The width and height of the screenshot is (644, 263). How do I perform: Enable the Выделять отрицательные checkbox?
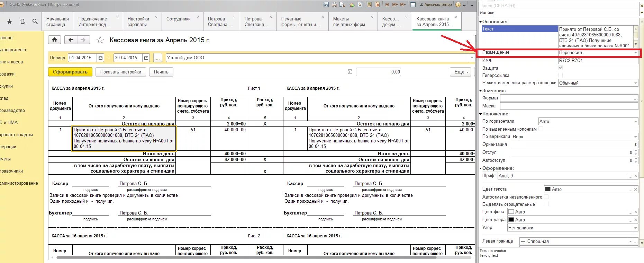(x=546, y=204)
